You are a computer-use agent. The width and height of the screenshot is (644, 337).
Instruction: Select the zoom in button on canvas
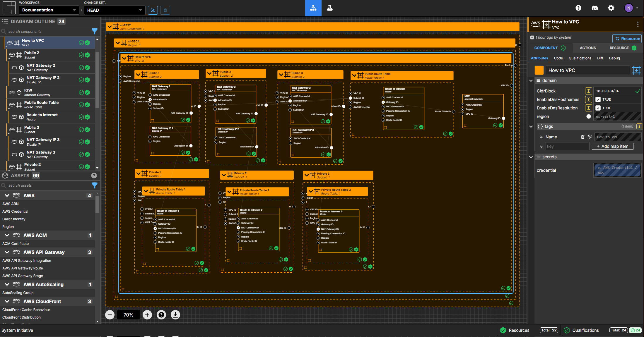[x=147, y=315]
